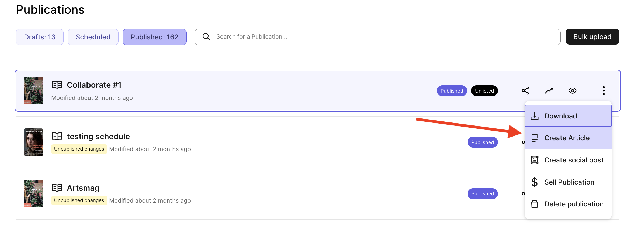Click book icon beside Artsmag
This screenshot has width=644, height=225.
point(57,188)
